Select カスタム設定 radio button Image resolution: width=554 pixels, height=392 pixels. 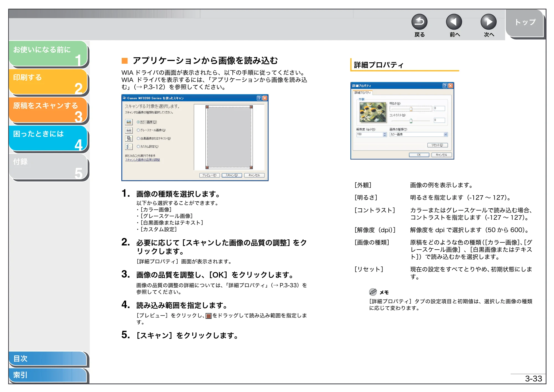point(138,147)
